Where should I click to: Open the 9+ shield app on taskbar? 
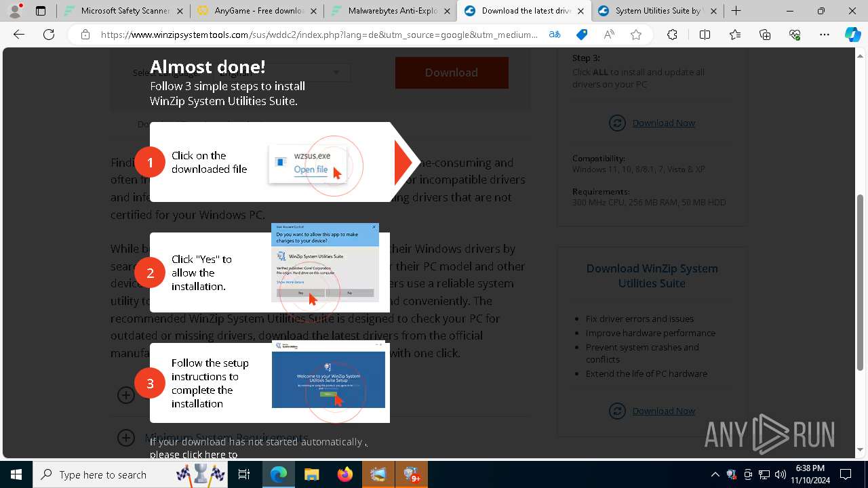click(411, 474)
